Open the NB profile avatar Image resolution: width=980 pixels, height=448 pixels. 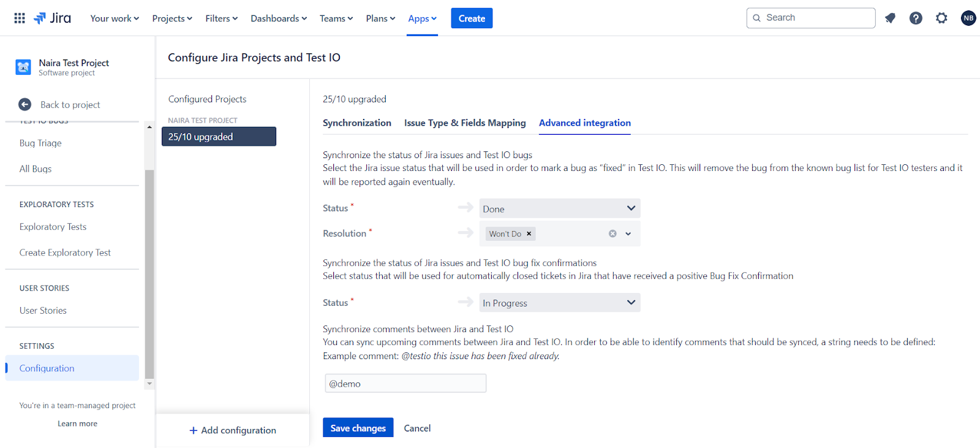click(x=968, y=18)
